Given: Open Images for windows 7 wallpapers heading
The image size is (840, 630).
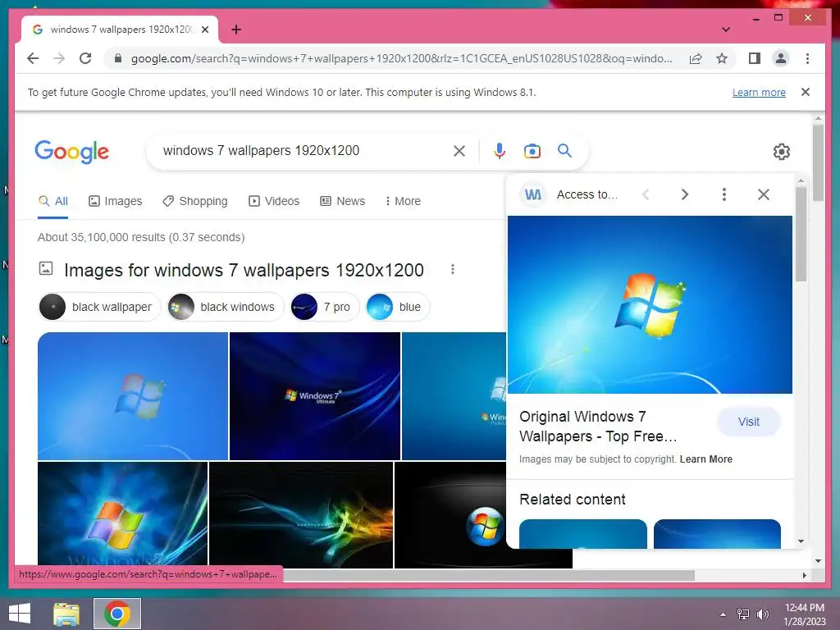Looking at the screenshot, I should 244,270.
